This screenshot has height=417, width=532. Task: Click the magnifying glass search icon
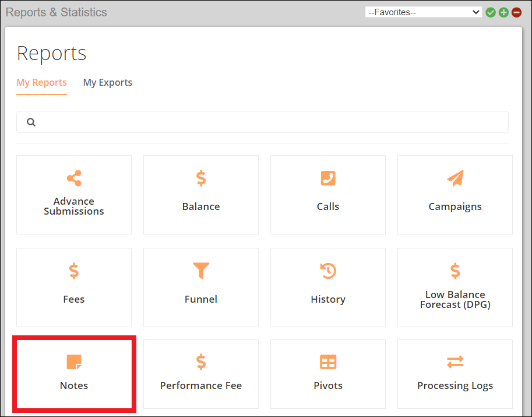click(31, 122)
